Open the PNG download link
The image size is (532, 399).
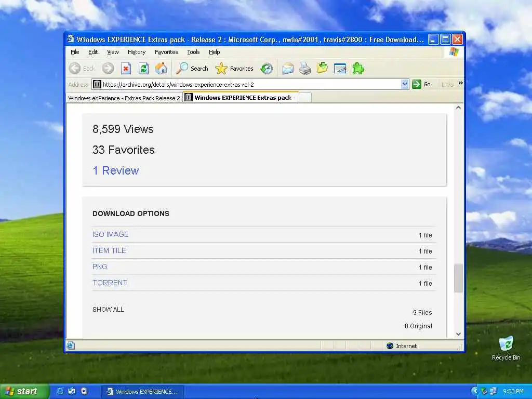click(x=100, y=267)
